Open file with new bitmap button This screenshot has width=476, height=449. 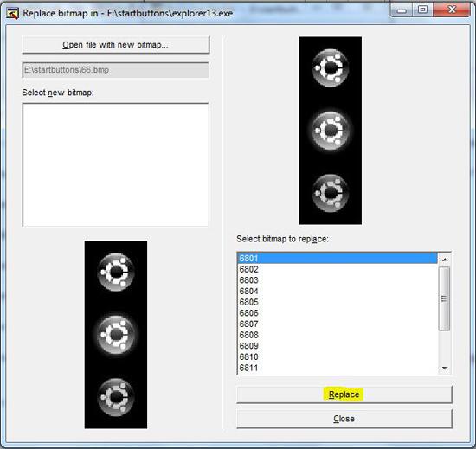[116, 45]
